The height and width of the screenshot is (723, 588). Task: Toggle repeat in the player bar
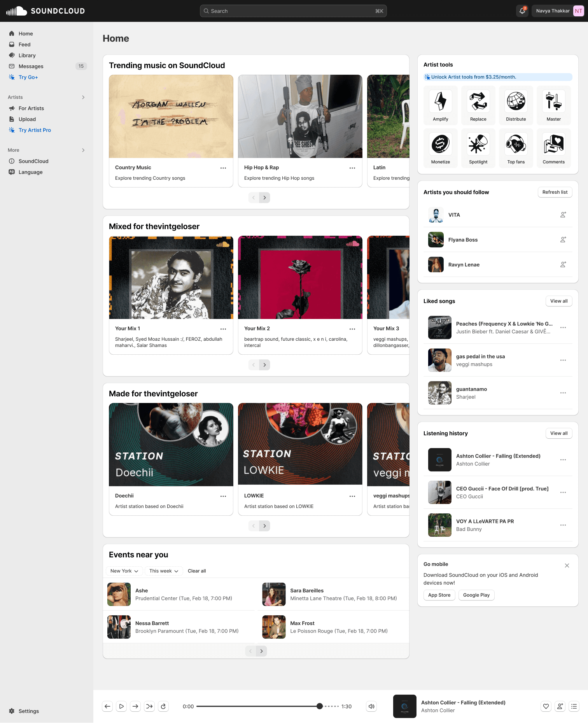pyautogui.click(x=163, y=706)
